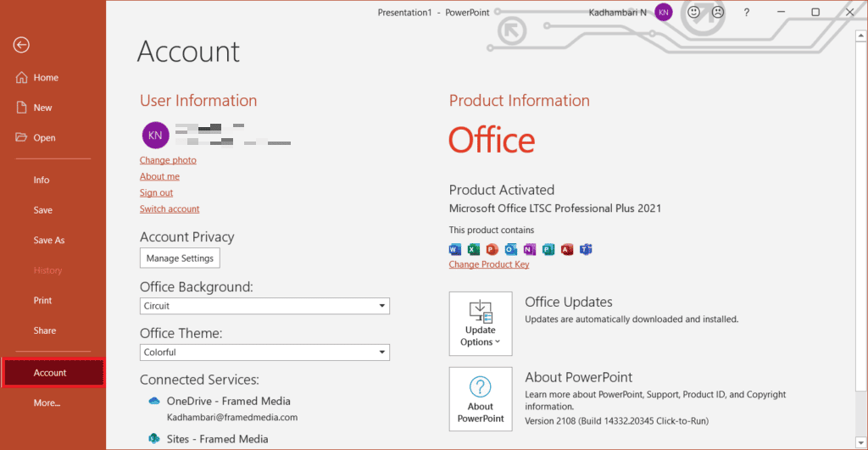Image resolution: width=868 pixels, height=450 pixels.
Task: Open the Office Background dropdown showing Circuit
Action: coord(264,306)
